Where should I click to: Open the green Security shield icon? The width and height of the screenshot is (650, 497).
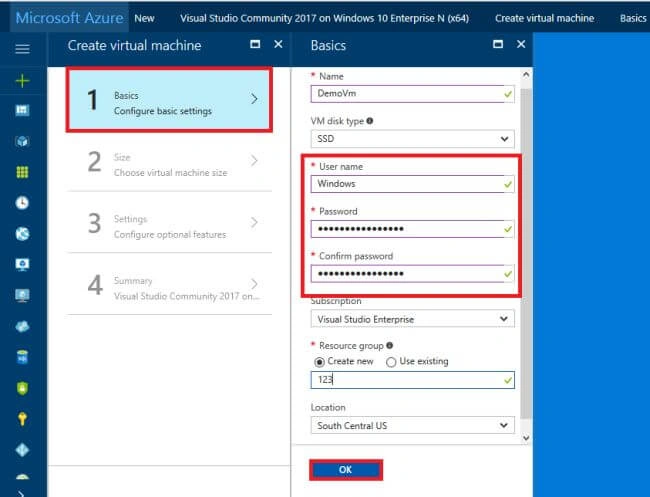click(x=22, y=388)
